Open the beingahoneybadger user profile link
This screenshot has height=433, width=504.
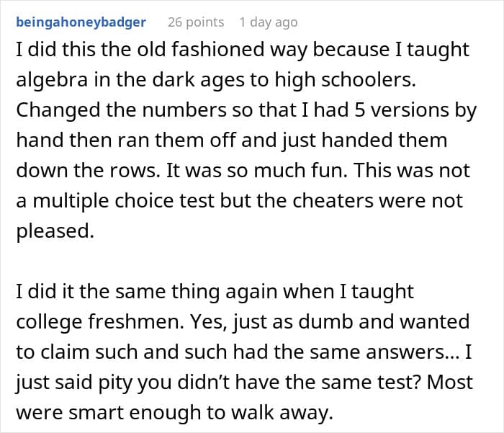(x=81, y=22)
